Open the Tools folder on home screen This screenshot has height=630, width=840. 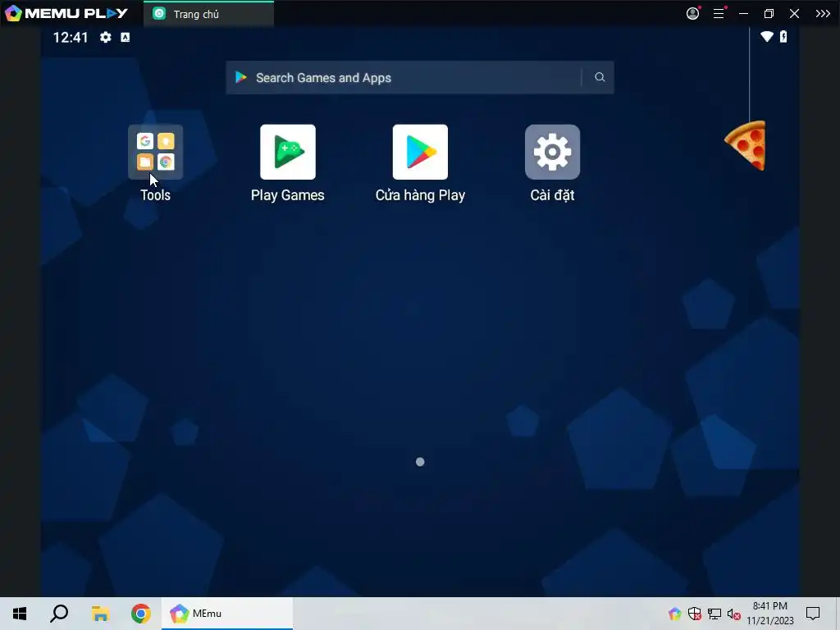155,152
